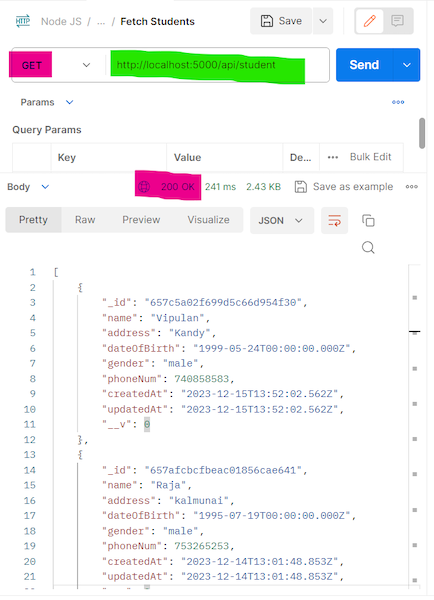434x600 pixels.
Task: Open search in response magnifier icon
Action: coord(368,248)
